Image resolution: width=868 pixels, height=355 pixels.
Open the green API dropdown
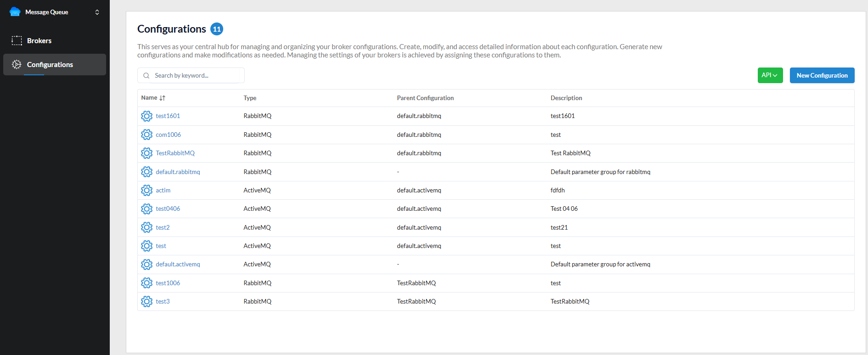(x=770, y=75)
